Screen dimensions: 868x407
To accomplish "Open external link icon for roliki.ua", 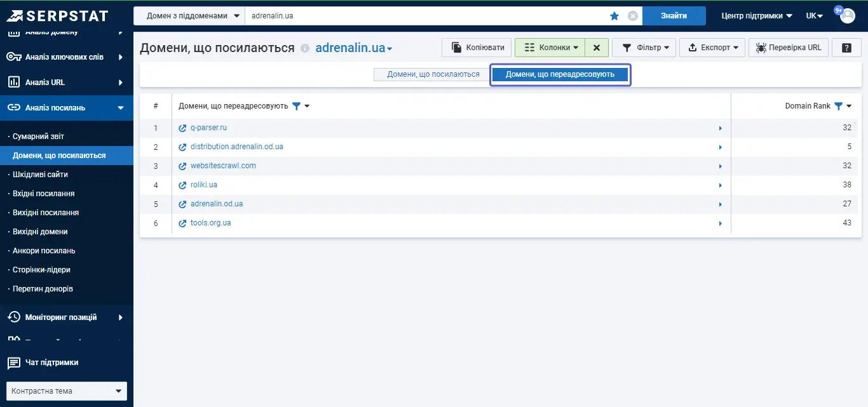I will pos(183,185).
